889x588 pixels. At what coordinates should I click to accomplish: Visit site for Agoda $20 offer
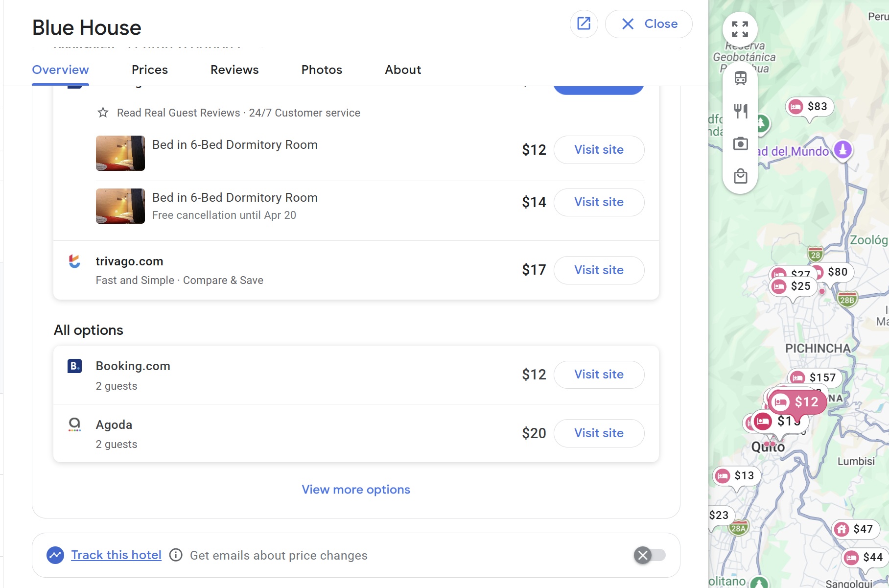click(x=599, y=433)
